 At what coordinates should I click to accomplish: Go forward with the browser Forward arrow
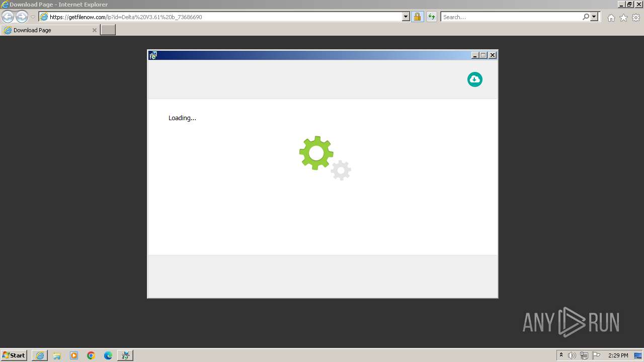[x=22, y=17]
